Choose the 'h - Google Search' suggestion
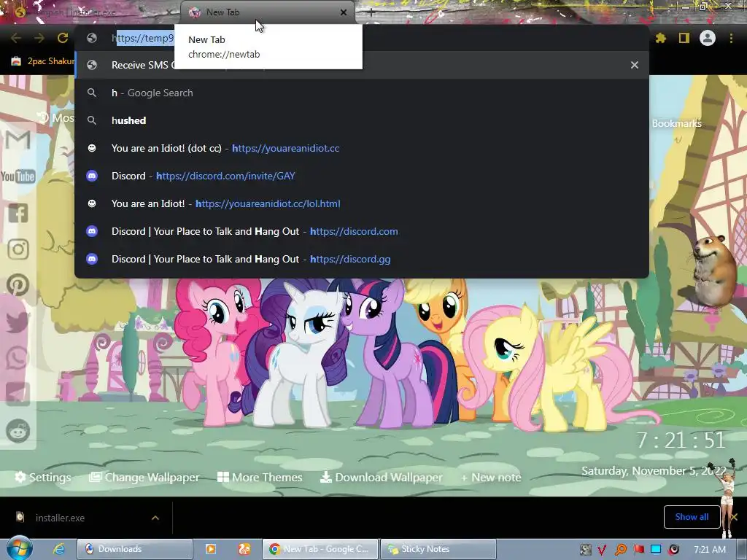The width and height of the screenshot is (747, 560). point(362,93)
